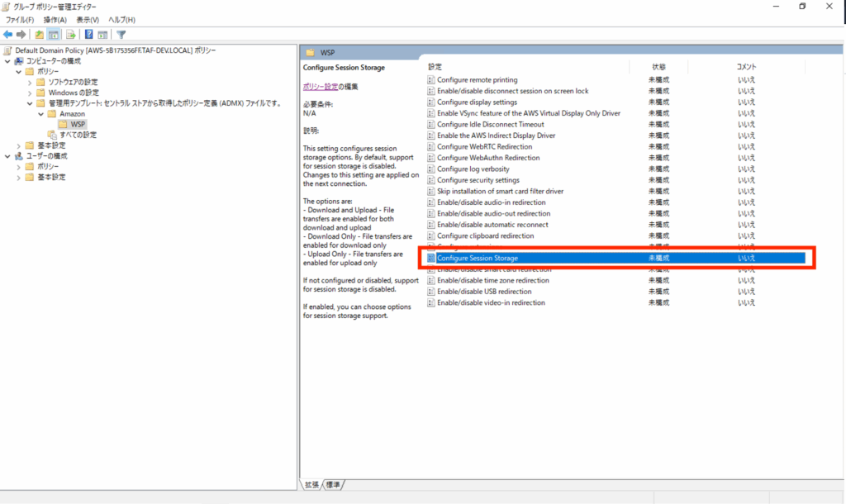Image resolution: width=846 pixels, height=504 pixels.
Task: Open Help via the blue question-mark icon
Action: pyautogui.click(x=88, y=35)
